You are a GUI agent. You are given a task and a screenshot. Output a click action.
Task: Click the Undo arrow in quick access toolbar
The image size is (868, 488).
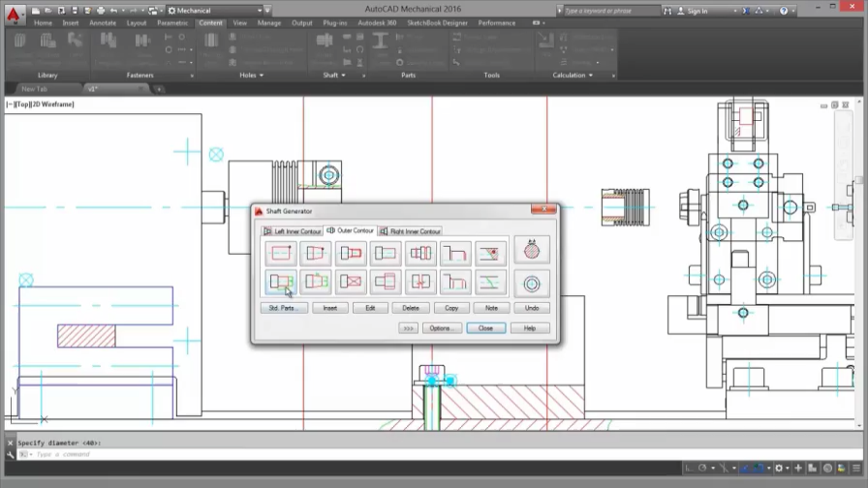[113, 11]
